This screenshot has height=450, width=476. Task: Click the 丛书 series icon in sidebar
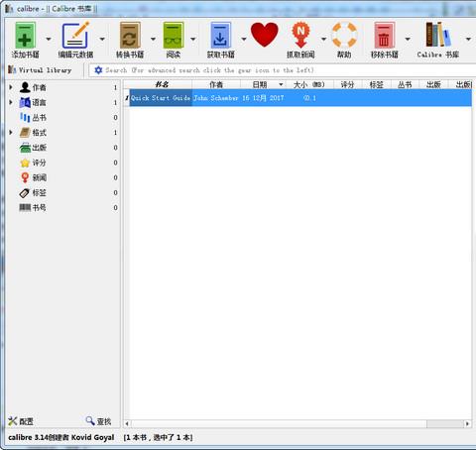tap(25, 117)
